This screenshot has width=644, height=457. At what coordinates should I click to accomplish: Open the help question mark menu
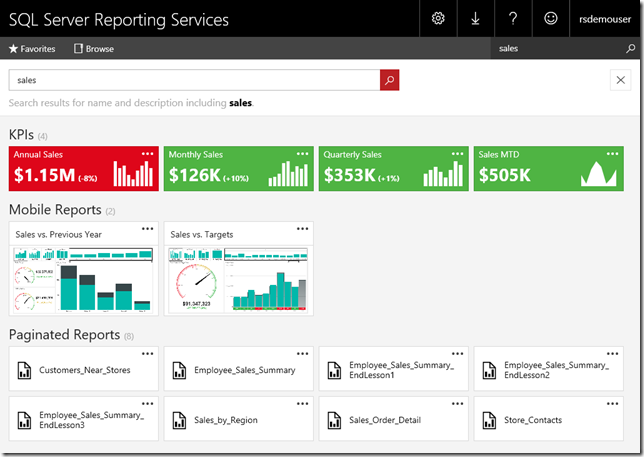click(513, 18)
